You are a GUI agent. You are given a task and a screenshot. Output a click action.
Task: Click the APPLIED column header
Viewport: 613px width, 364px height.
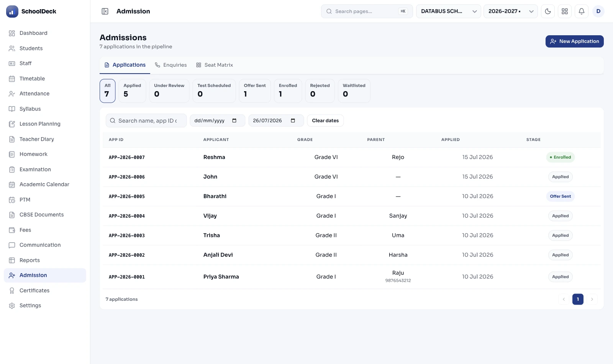point(451,140)
